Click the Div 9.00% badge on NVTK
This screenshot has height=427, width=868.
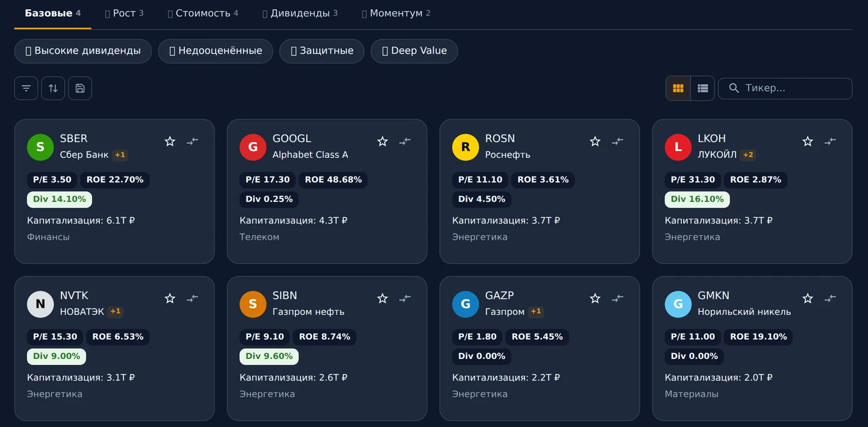pyautogui.click(x=57, y=357)
